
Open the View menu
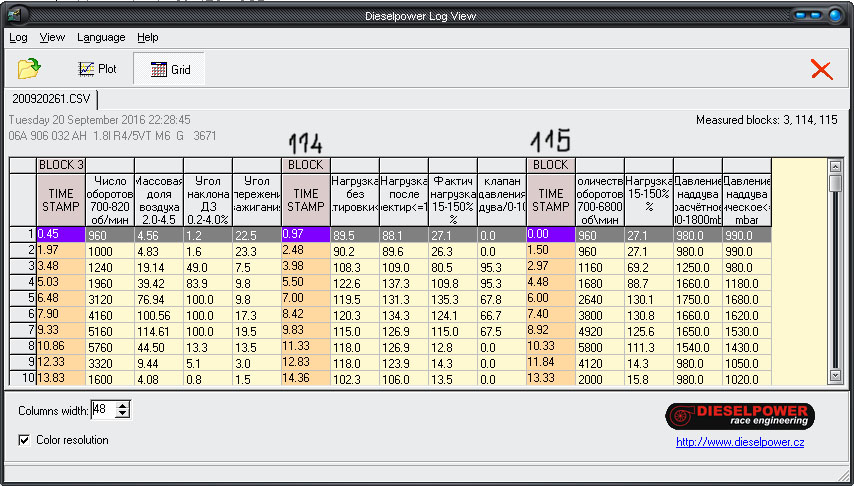point(52,37)
